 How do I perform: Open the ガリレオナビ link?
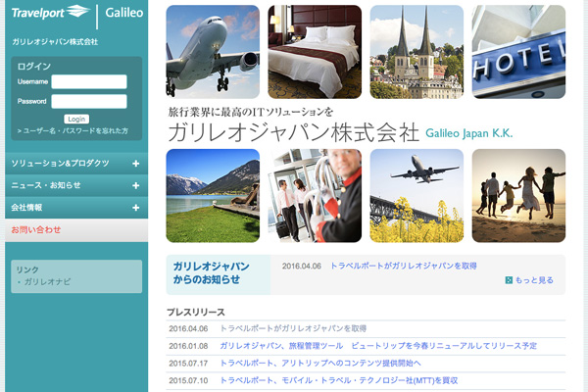click(47, 281)
